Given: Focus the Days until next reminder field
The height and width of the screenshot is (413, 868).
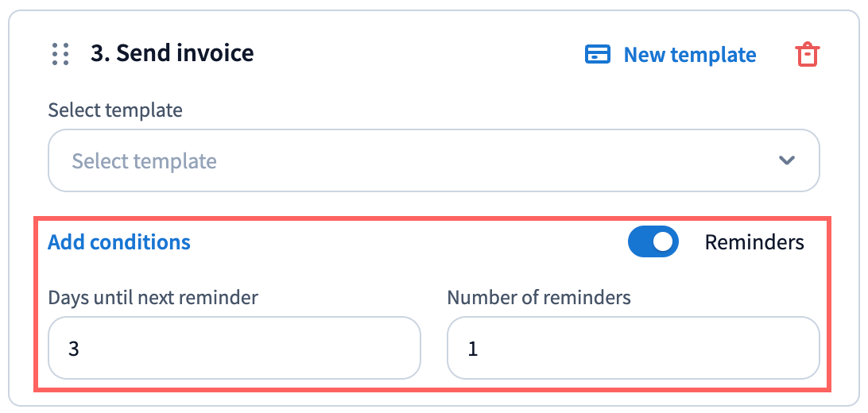Looking at the screenshot, I should [234, 348].
